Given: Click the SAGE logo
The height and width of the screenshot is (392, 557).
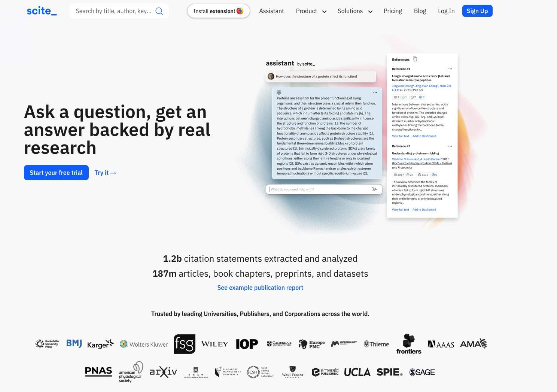Looking at the screenshot, I should [422, 372].
